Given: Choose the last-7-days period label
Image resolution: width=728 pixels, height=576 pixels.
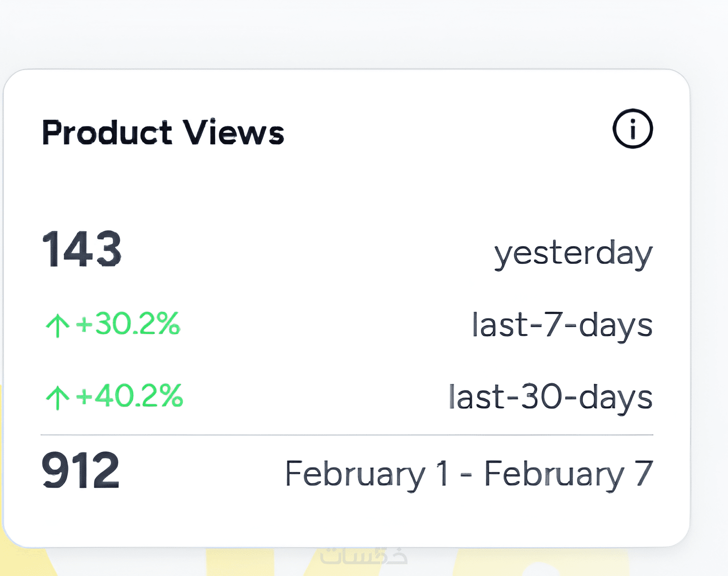Looking at the screenshot, I should tap(562, 325).
